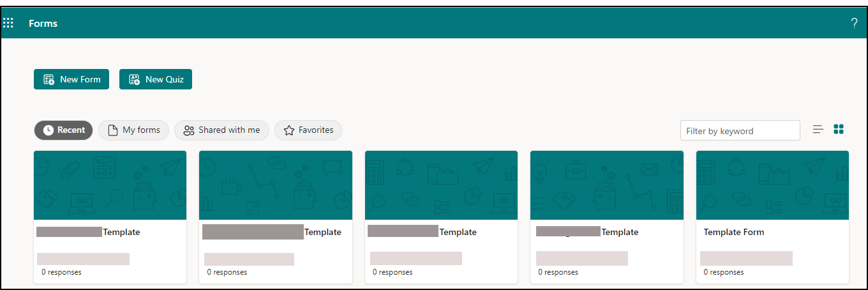
Task: Click the Forms title in header
Action: [43, 24]
